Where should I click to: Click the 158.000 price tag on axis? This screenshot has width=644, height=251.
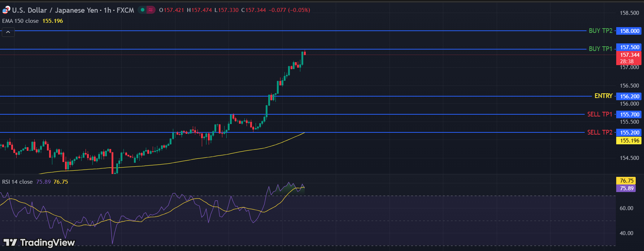tap(629, 31)
